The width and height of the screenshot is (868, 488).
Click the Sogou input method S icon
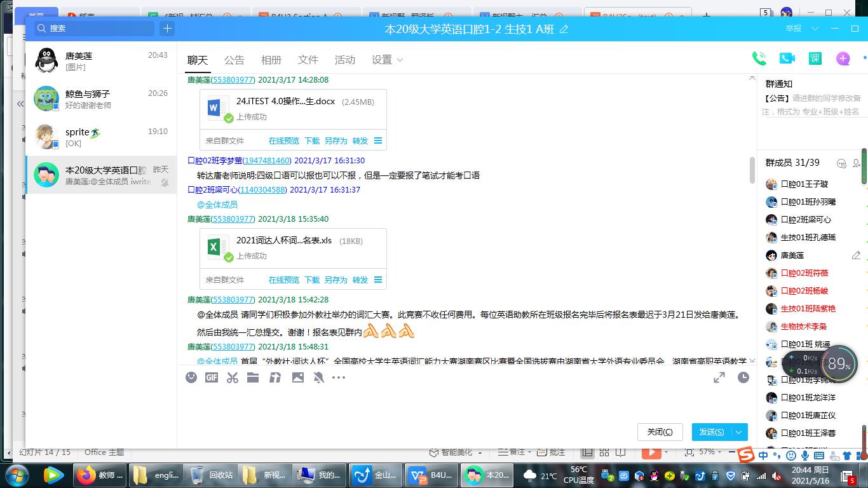tap(746, 455)
